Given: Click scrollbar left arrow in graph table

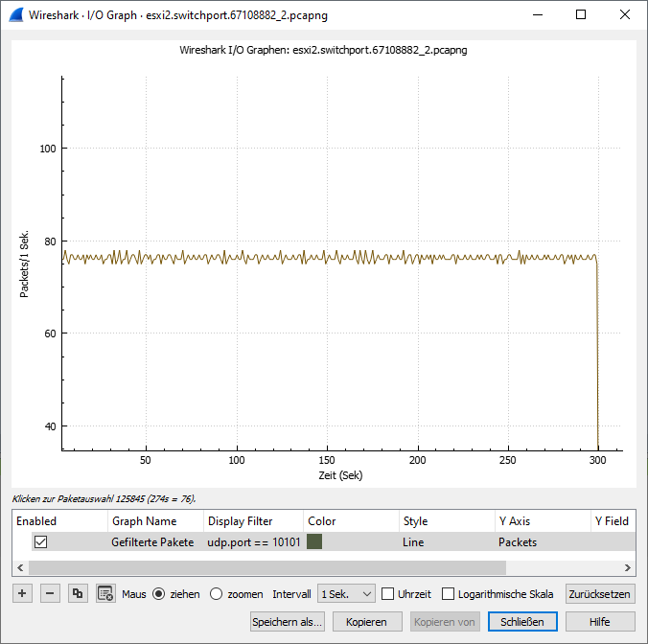Looking at the screenshot, I should (x=20, y=567).
